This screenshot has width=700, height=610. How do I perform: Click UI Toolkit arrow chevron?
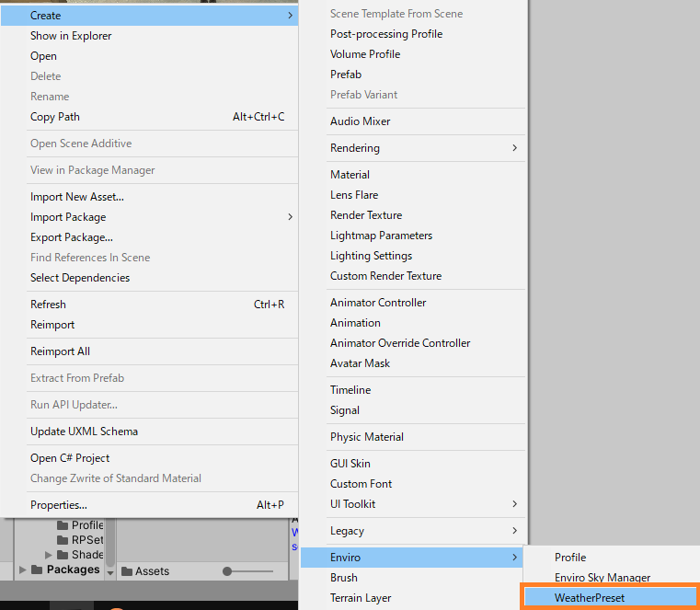coord(515,503)
